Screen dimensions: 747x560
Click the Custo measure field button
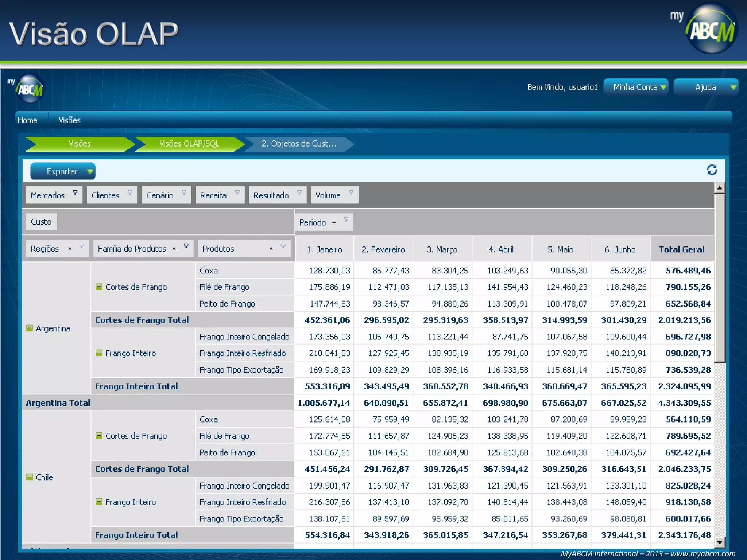41,222
